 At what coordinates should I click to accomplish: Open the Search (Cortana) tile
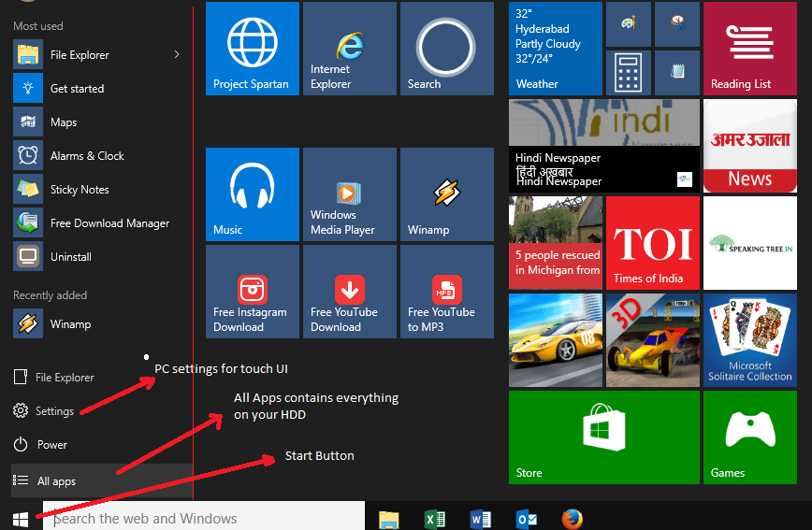447,49
